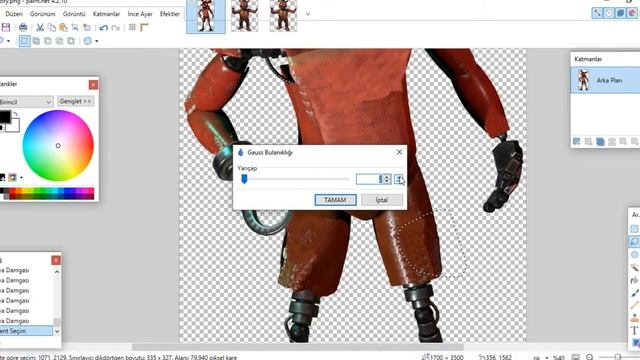Click the Yarıçap slider handle

244,179
